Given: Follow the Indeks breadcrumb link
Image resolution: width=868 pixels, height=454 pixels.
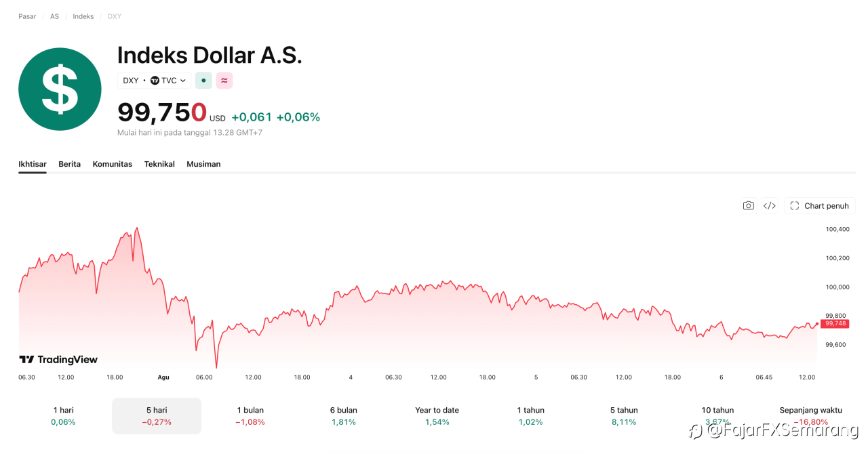Looking at the screenshot, I should pyautogui.click(x=83, y=16).
